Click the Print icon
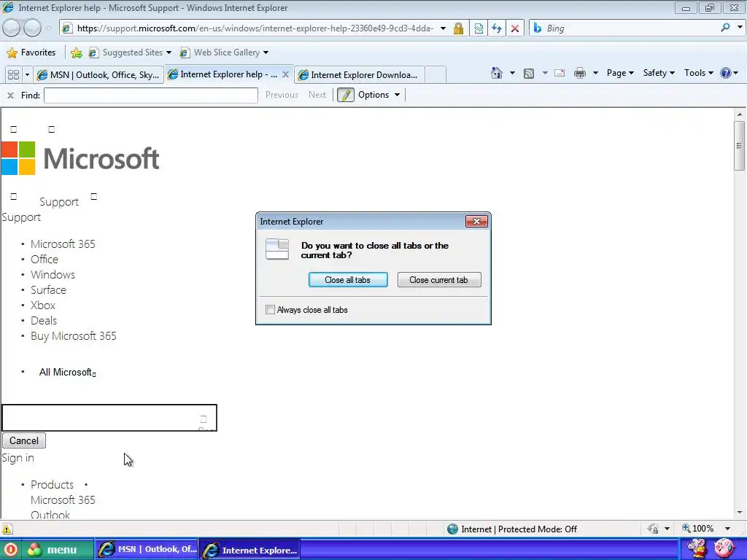 pyautogui.click(x=580, y=73)
